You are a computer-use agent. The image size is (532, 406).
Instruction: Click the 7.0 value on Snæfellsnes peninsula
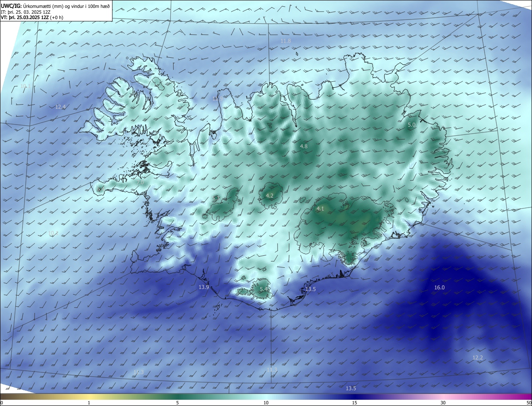[x=140, y=183]
